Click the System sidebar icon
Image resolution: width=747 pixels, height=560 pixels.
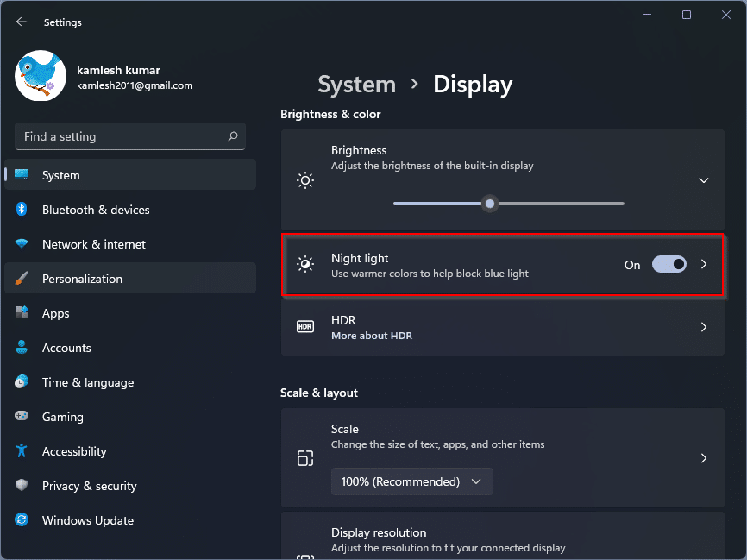pos(22,174)
